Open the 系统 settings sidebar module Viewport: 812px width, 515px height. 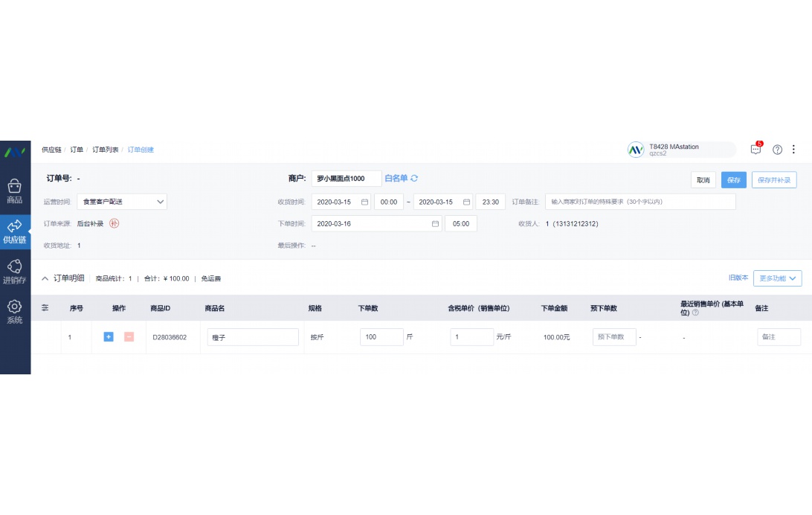(x=15, y=312)
